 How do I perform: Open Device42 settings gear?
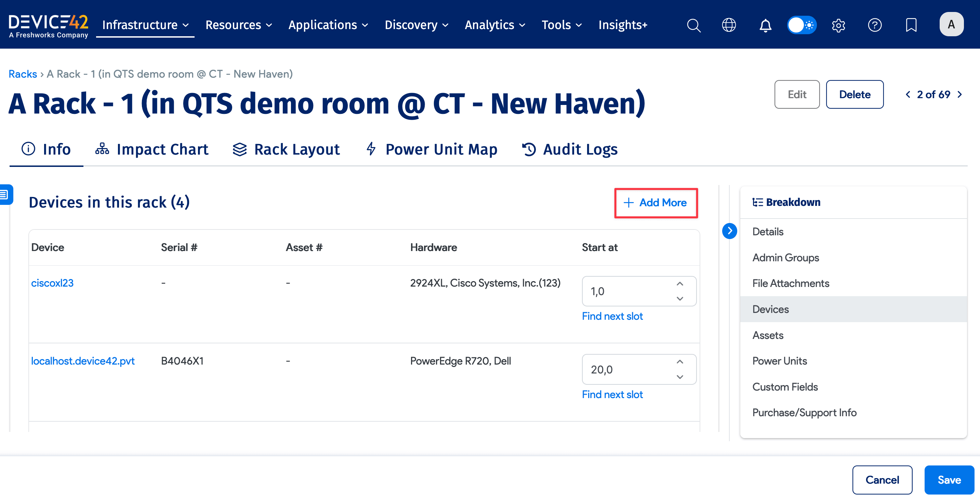[x=838, y=25]
